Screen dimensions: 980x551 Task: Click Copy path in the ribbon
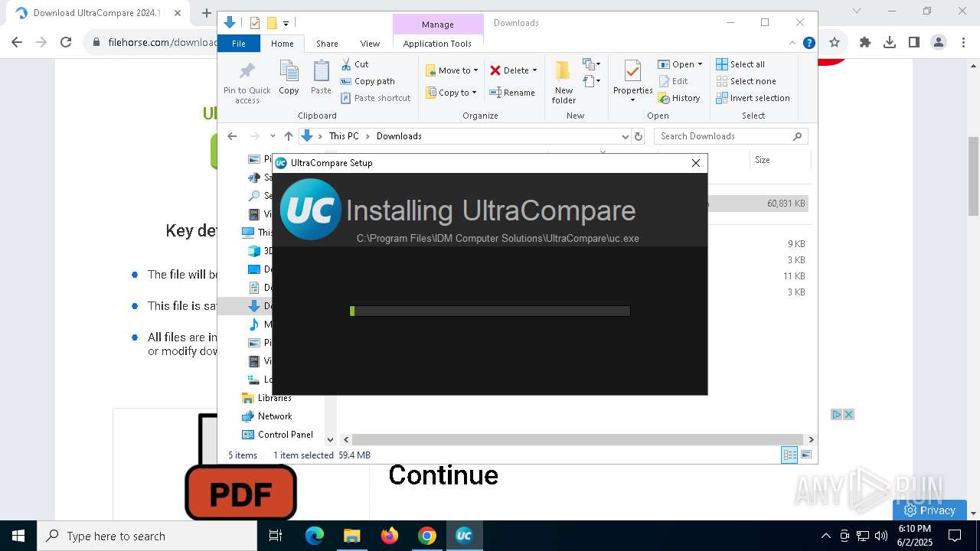pyautogui.click(x=367, y=81)
